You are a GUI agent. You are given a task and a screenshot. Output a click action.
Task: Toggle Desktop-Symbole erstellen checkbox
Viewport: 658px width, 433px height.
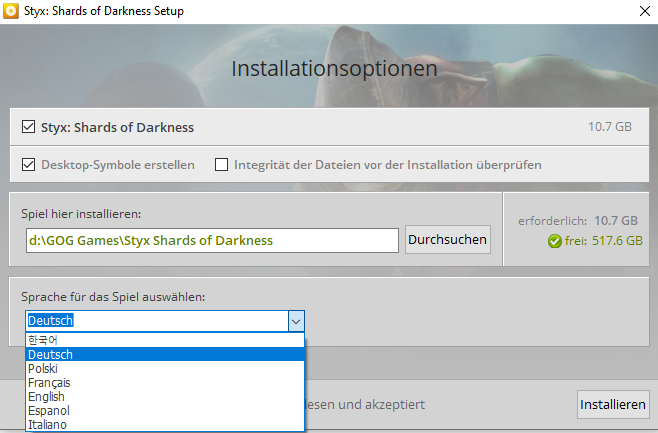29,164
